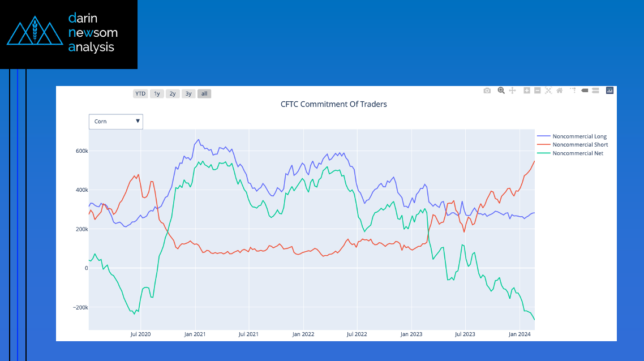Hide the Noncommercial Short trace

(580, 145)
